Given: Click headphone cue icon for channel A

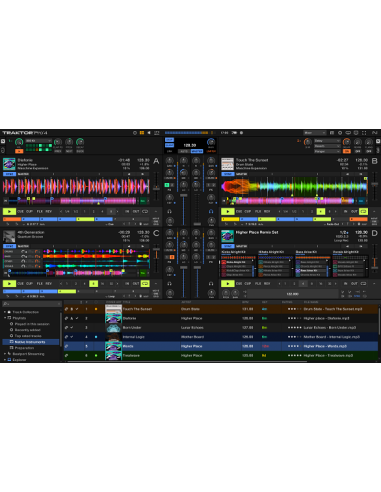Looking at the screenshot, I should point(169,211).
